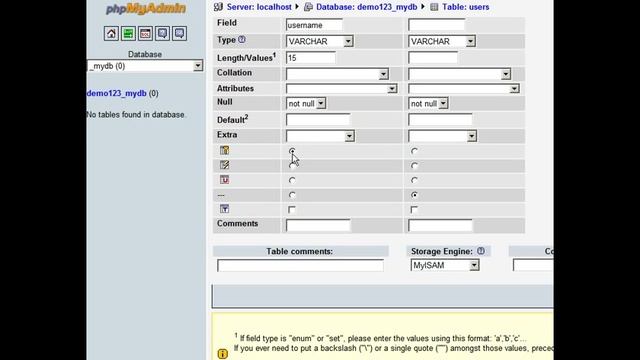Screen dimensions: 640x360
Task: Open the MySQL documentation icon in sidebar
Action: point(180,33)
